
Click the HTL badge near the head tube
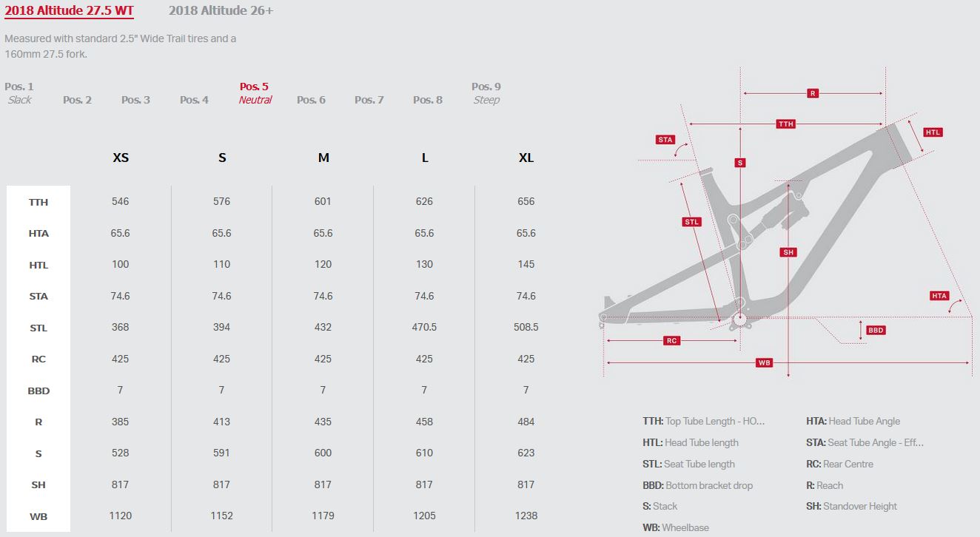933,132
